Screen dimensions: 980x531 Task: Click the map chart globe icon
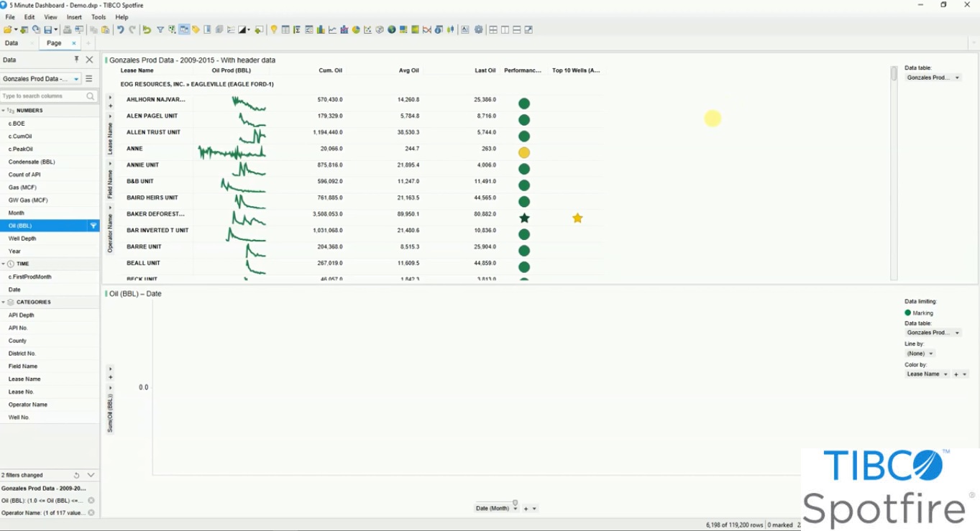(391, 29)
